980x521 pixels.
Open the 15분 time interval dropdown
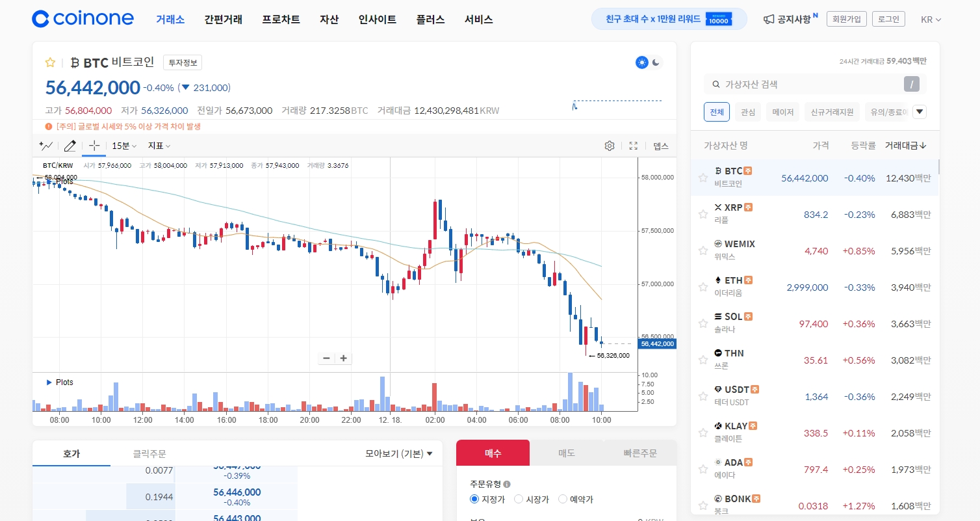coord(123,146)
